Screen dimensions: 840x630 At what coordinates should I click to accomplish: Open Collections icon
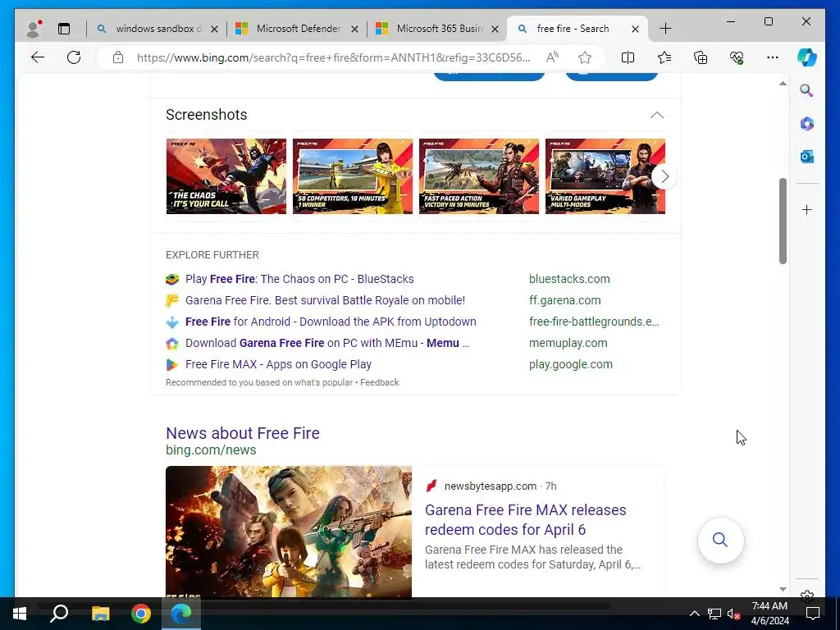point(701,57)
